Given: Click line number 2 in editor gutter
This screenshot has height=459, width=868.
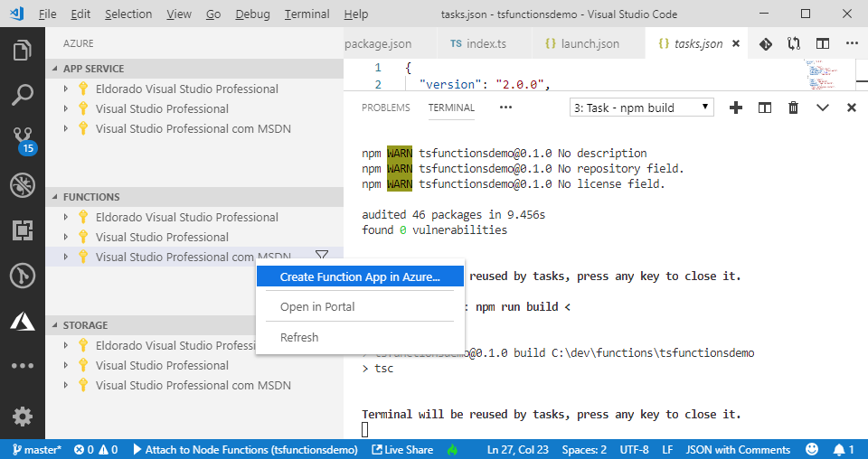Looking at the screenshot, I should coord(378,84).
